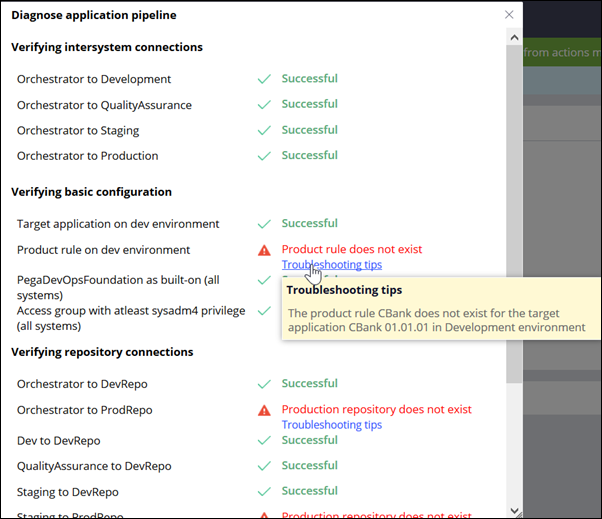Click the checkmark for Target application on dev
The width and height of the screenshot is (602, 519).
264,224
